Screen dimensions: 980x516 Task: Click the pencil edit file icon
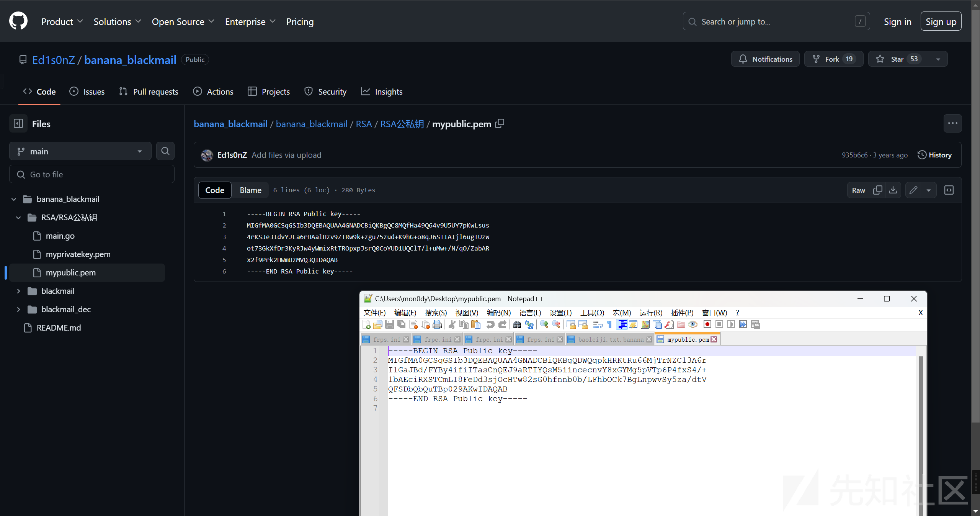[x=913, y=190]
